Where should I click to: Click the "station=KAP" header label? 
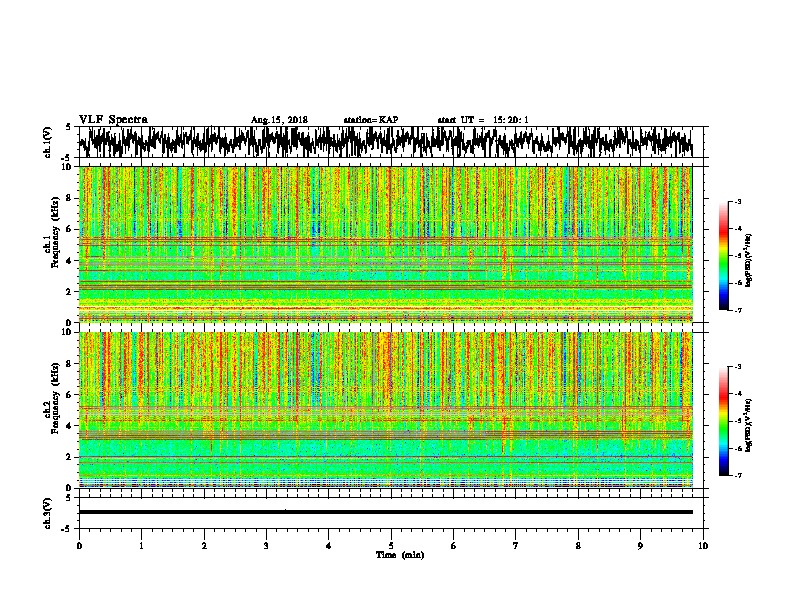[371, 120]
